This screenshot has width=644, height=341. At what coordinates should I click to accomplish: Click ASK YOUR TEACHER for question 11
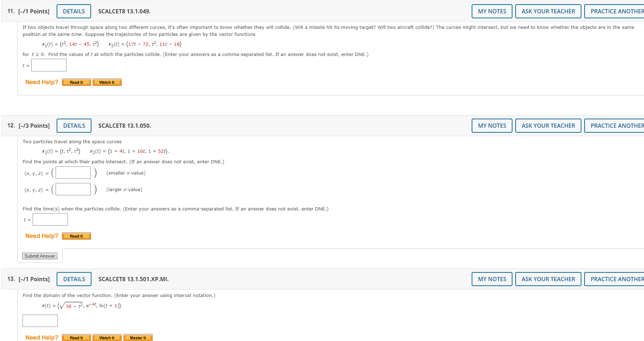point(548,11)
